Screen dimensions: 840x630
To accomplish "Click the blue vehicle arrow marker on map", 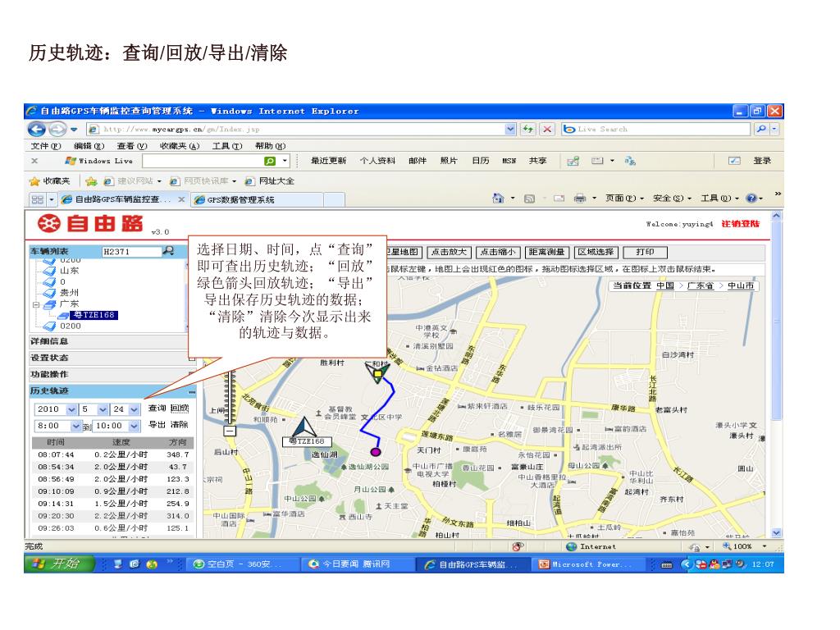I will pos(305,427).
